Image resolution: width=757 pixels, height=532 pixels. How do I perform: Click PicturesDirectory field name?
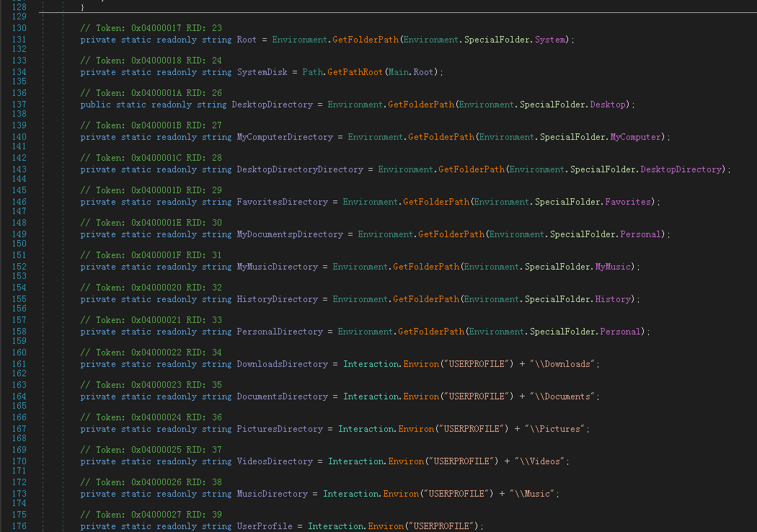tap(280, 429)
